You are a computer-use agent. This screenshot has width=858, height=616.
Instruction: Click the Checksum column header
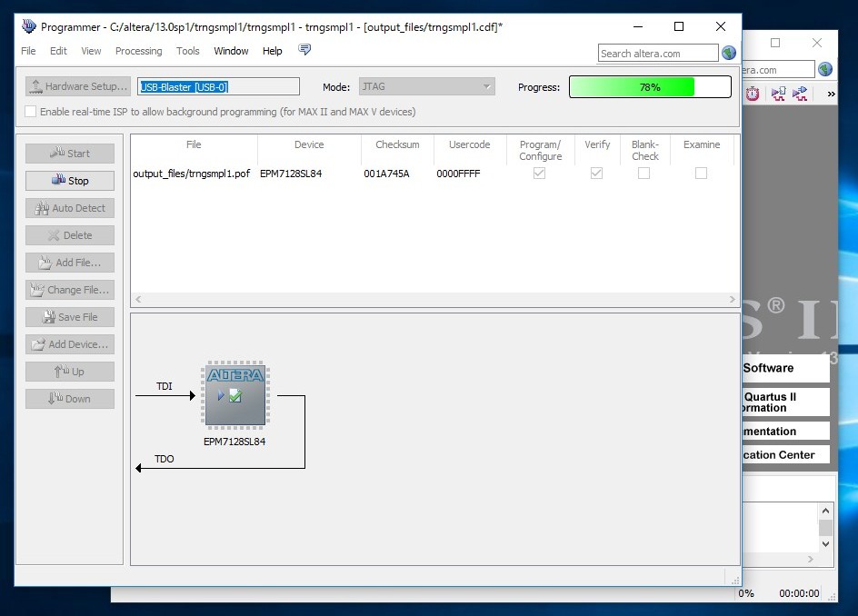(x=397, y=150)
